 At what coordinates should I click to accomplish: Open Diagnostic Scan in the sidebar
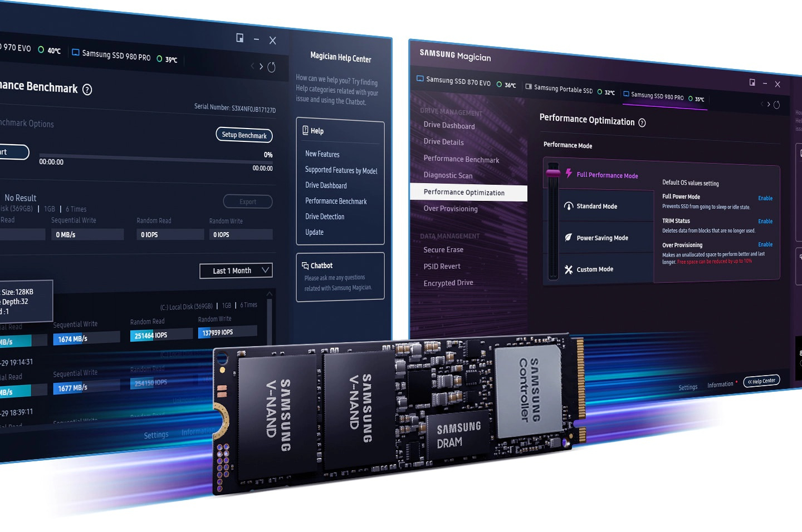448,175
